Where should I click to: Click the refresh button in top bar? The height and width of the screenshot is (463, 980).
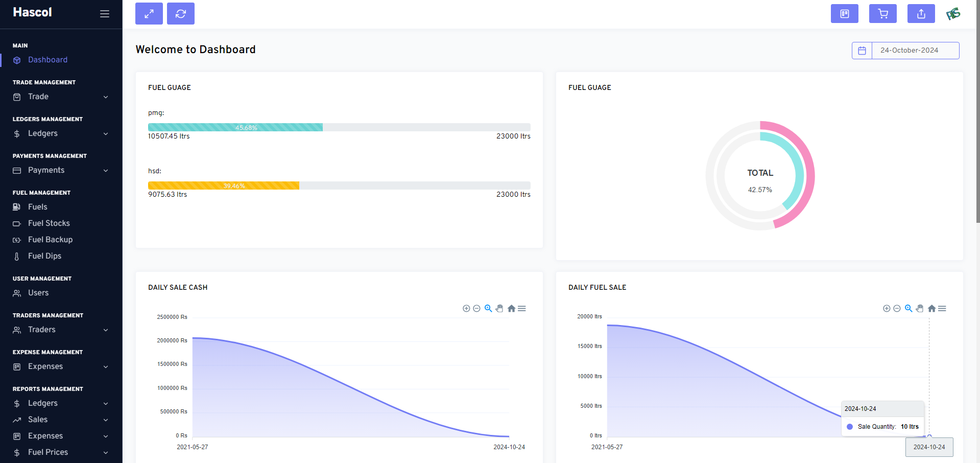(181, 14)
